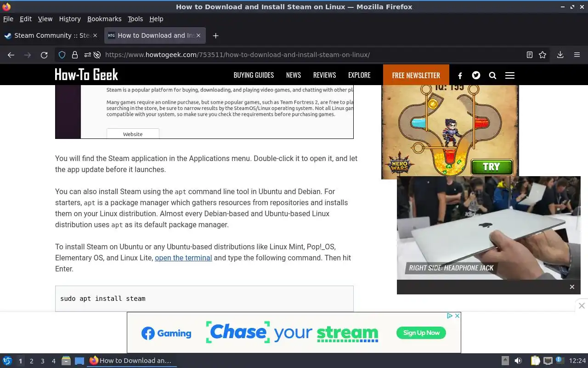
Task: Open the Firefox hamburger application menu
Action: pos(577,55)
